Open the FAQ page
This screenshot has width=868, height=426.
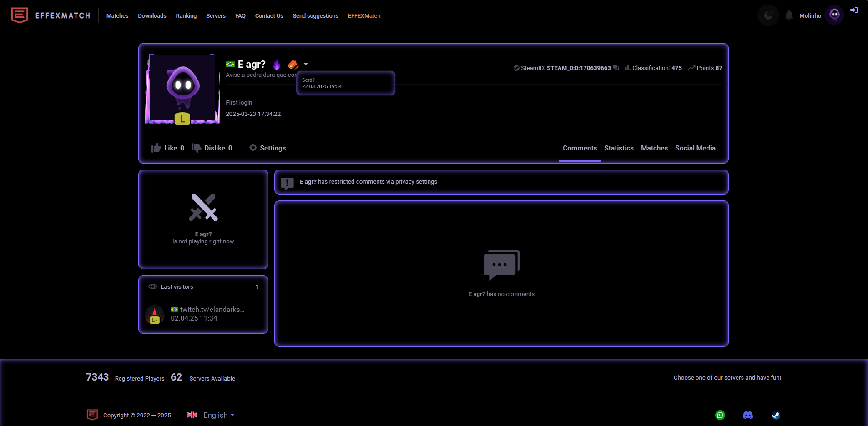coord(240,15)
